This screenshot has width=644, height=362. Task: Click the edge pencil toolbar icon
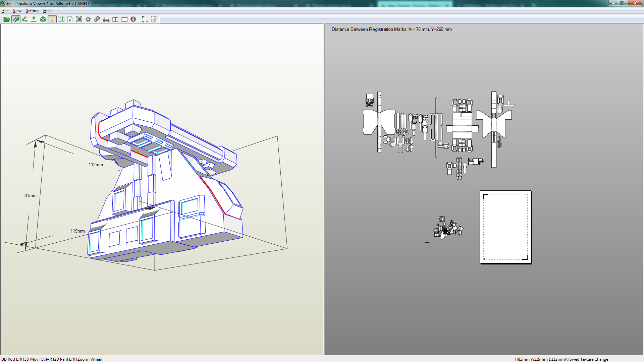coord(25,19)
